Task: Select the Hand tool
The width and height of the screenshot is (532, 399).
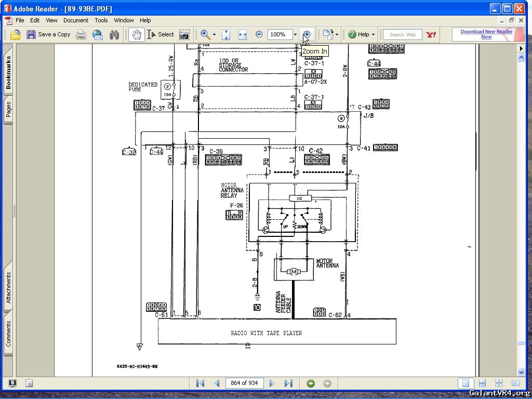Action: [136, 35]
